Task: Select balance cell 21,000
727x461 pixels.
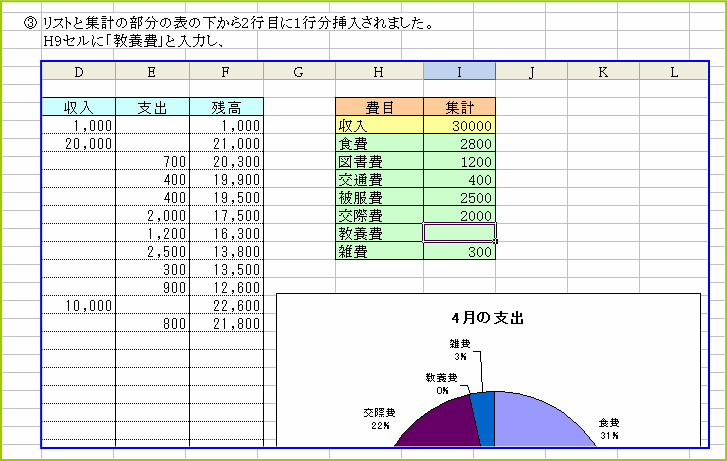Action: click(226, 143)
